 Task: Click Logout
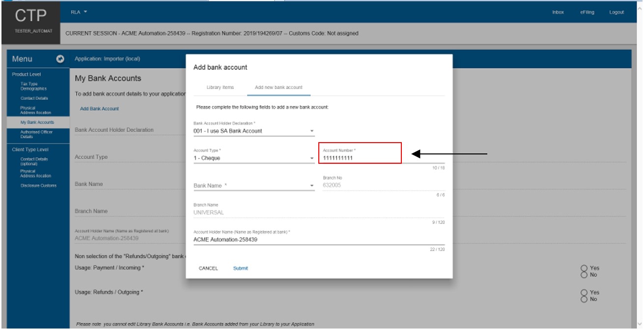(x=616, y=12)
